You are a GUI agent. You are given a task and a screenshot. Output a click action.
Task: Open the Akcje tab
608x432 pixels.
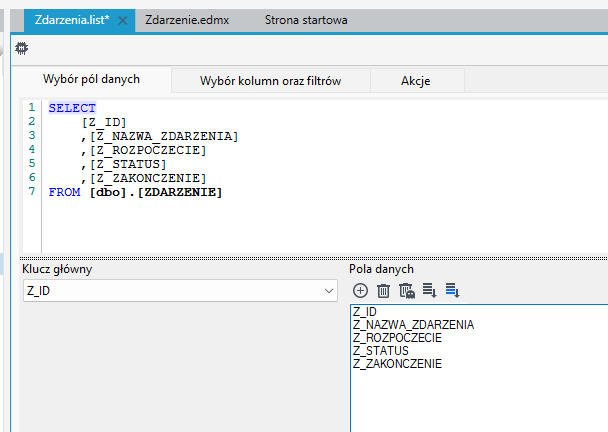coord(416,81)
